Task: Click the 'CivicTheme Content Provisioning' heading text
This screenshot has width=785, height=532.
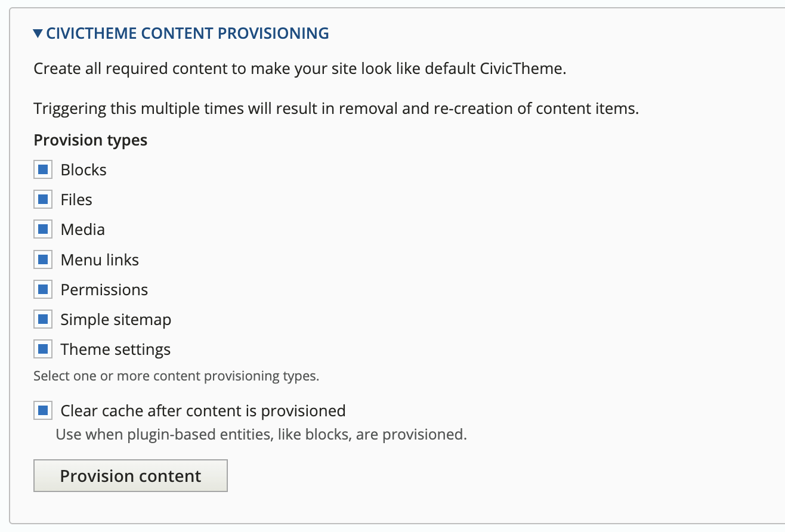Action: 187,33
